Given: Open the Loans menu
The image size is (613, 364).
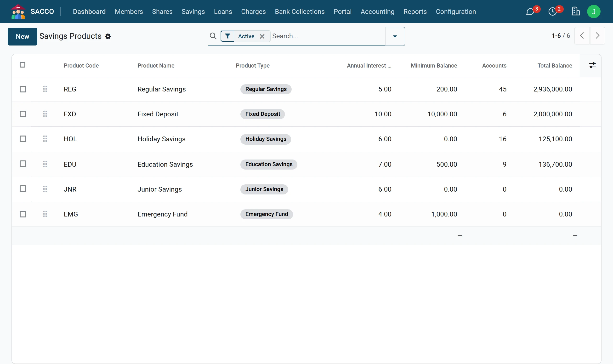Looking at the screenshot, I should [223, 11].
